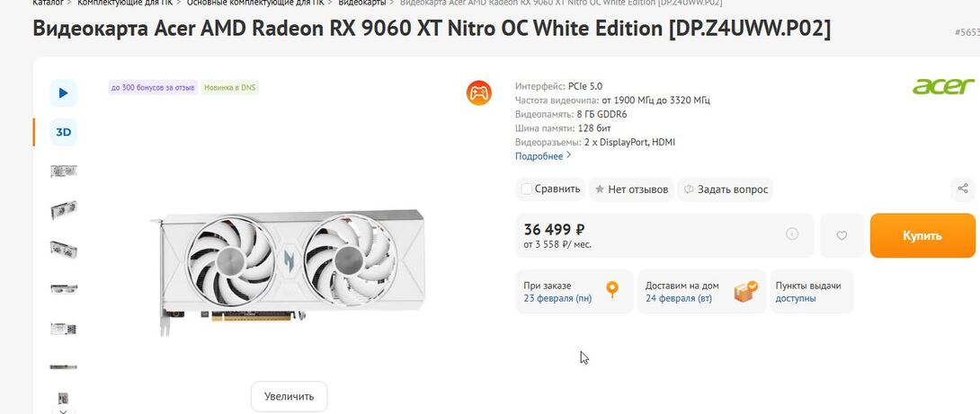This screenshot has width=980, height=414.
Task: Play the product video in gallery
Action: [x=63, y=92]
